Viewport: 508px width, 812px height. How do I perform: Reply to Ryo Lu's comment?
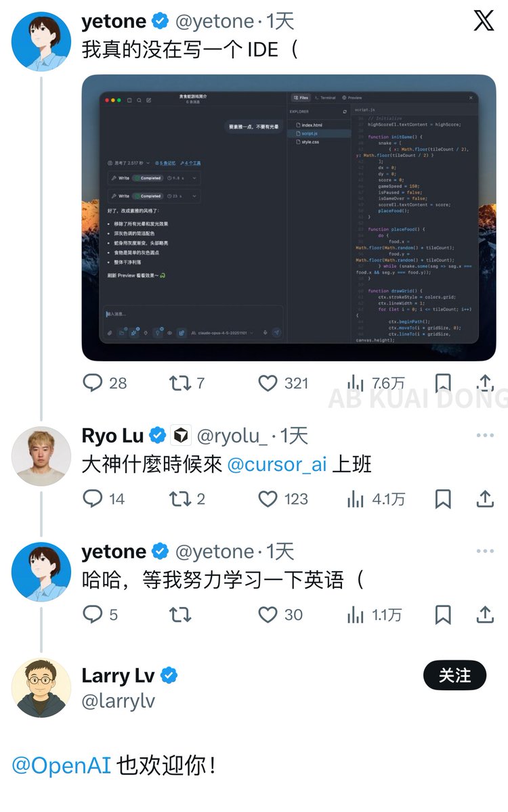point(93,499)
